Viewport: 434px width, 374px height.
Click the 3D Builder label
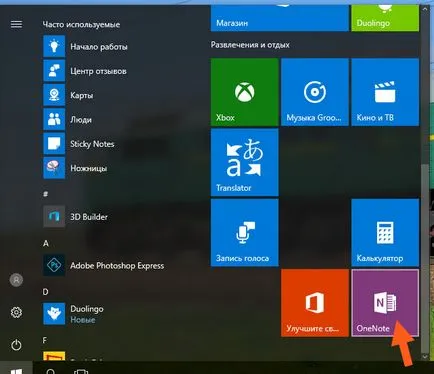[x=89, y=217]
